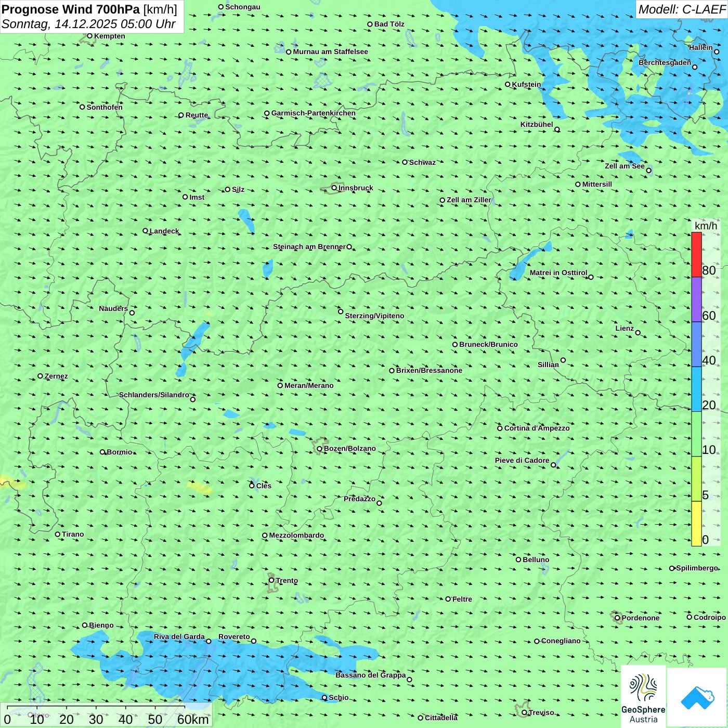Click the Pordenone city label
Screen dimensions: 728x728
(x=641, y=618)
